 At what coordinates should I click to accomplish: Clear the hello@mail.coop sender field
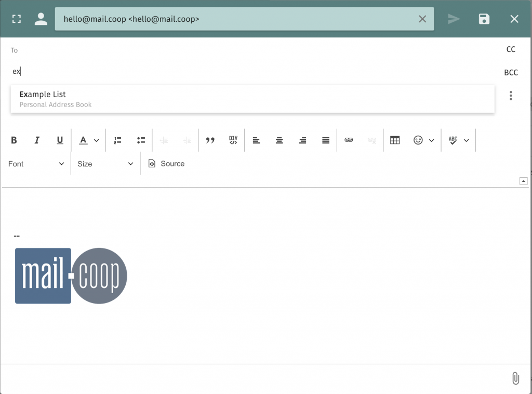tap(422, 19)
